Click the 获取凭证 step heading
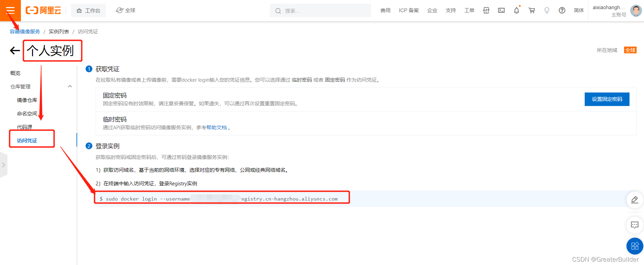The image size is (644, 265). pyautogui.click(x=108, y=69)
